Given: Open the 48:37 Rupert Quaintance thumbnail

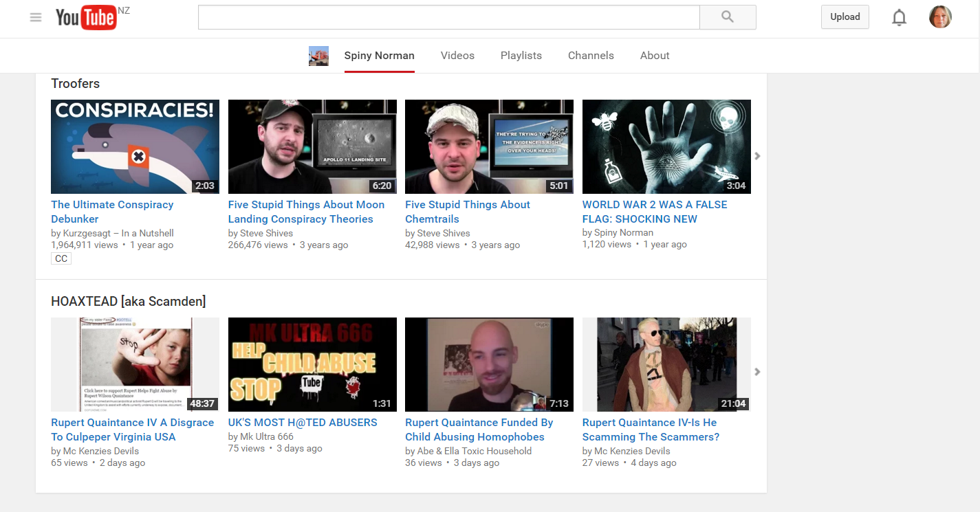Looking at the screenshot, I should pos(135,364).
